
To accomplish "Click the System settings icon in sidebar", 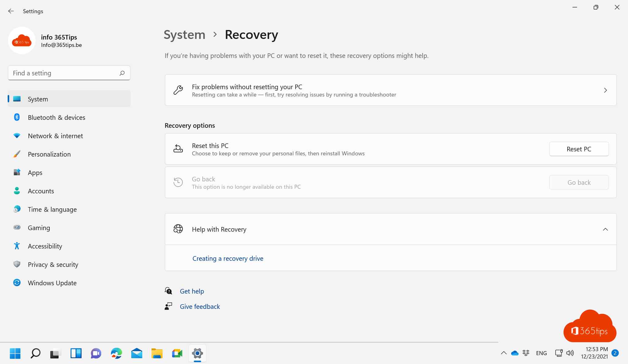I will click(x=17, y=99).
